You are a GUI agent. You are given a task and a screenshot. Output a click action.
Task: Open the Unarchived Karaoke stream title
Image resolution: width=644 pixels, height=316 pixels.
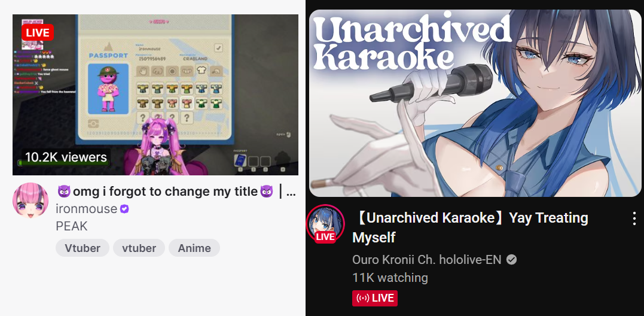point(470,227)
